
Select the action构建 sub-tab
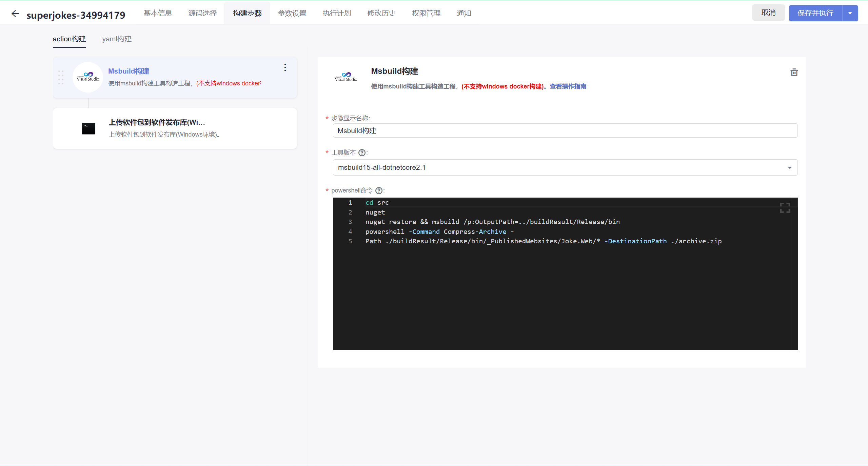[x=69, y=39]
